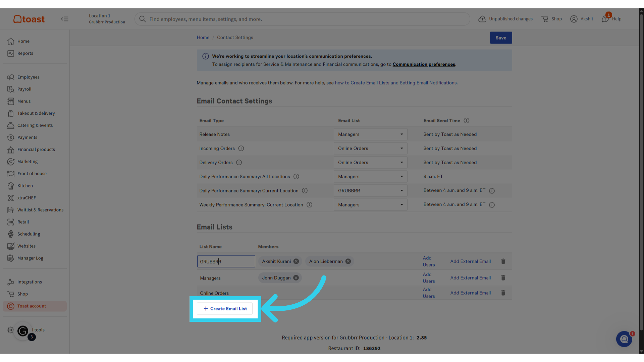Click the settings gear icon at bottom left
This screenshot has height=362, width=644.
tap(10, 330)
